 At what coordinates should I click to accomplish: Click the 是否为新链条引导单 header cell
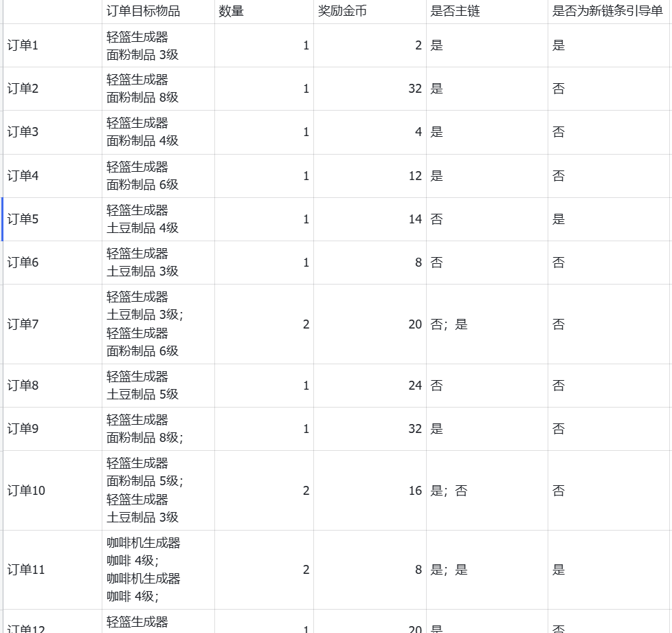tap(607, 11)
